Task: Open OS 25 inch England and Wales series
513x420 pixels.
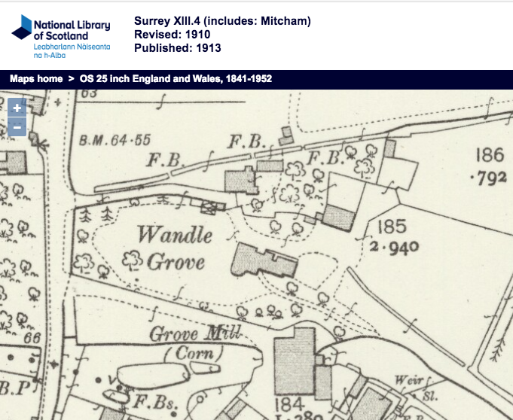Action: (x=176, y=78)
